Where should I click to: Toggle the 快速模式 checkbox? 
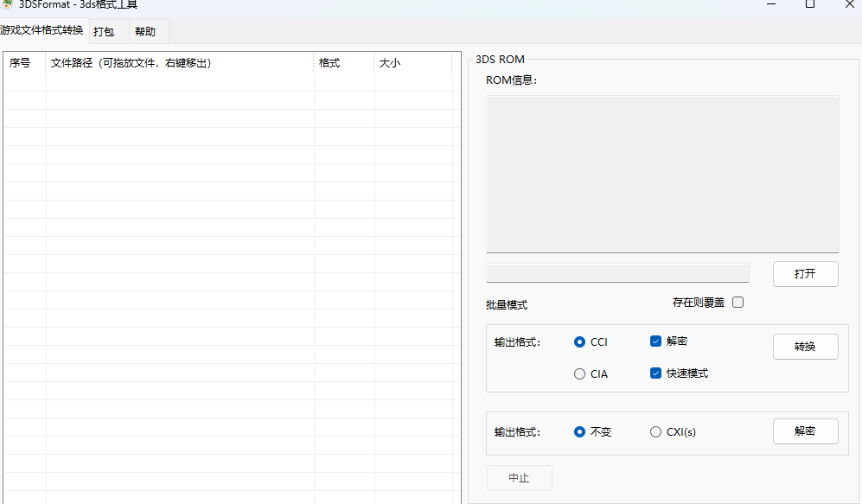point(655,373)
